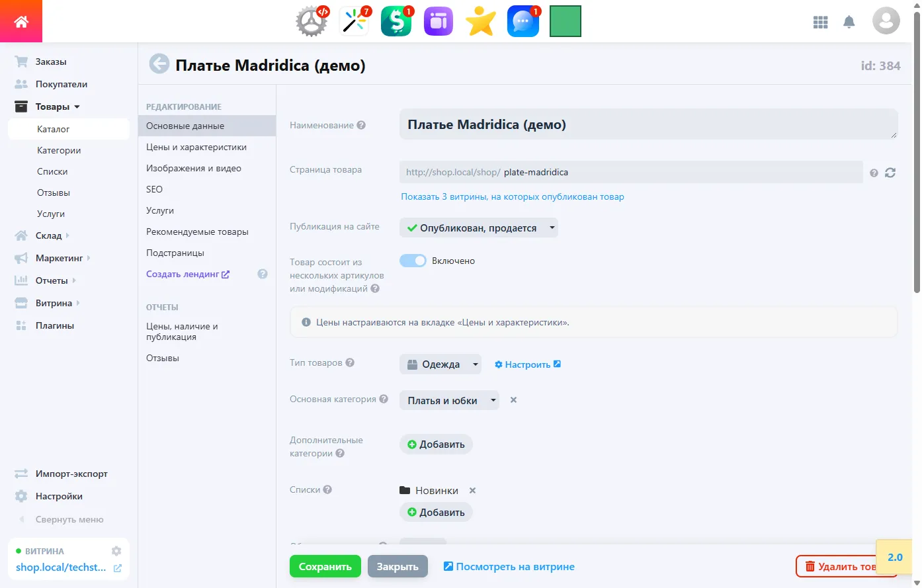
Task: Open the gear wheel app in top bar
Action: coord(311,21)
